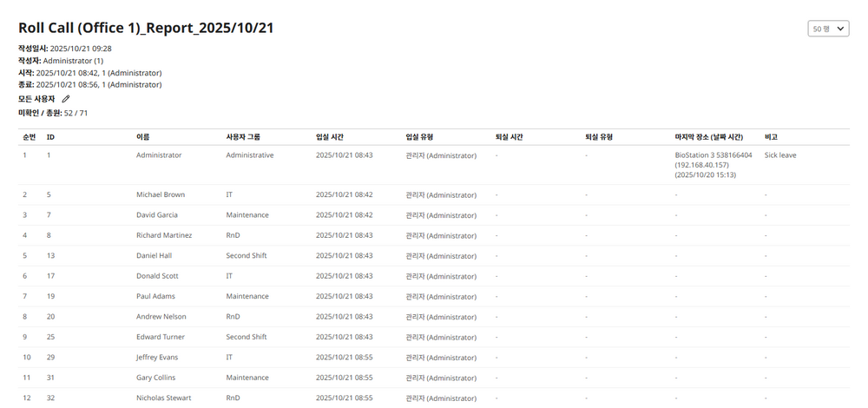Sort the table by 이름 column

143,137
